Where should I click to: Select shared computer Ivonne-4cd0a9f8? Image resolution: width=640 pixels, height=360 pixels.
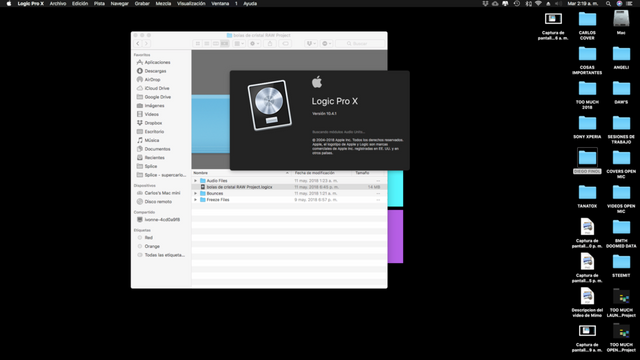pos(162,220)
